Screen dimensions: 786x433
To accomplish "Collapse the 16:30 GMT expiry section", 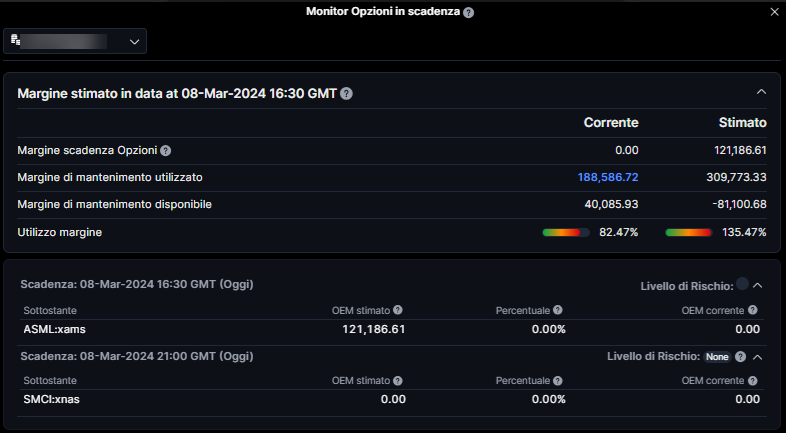I will coord(757,286).
